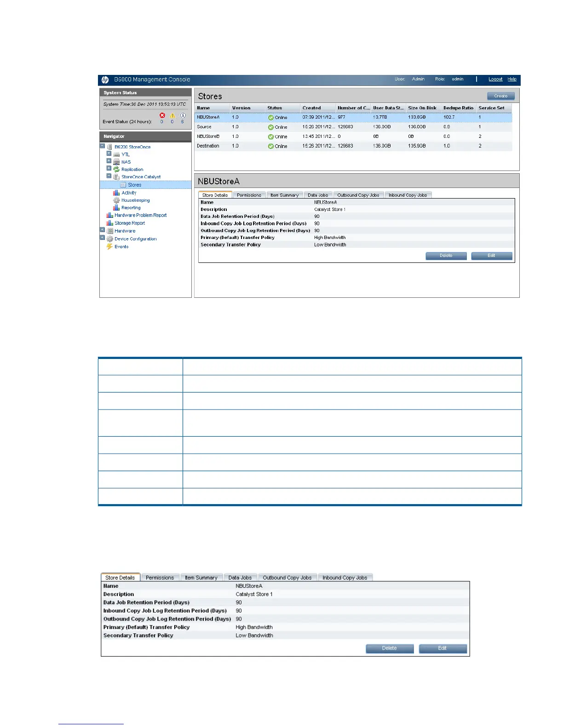This screenshot has width=563, height=728.
Task: Click the Events lightning bolt icon
Action: (109, 247)
